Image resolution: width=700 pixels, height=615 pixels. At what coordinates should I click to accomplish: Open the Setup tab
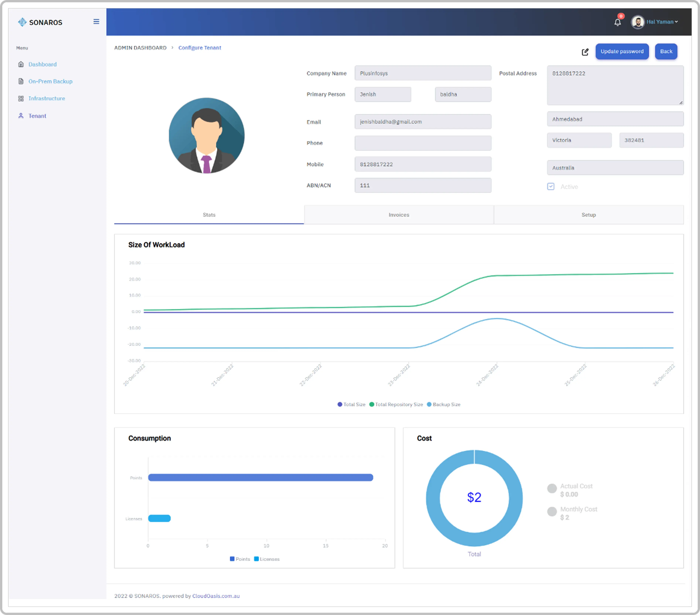point(588,215)
